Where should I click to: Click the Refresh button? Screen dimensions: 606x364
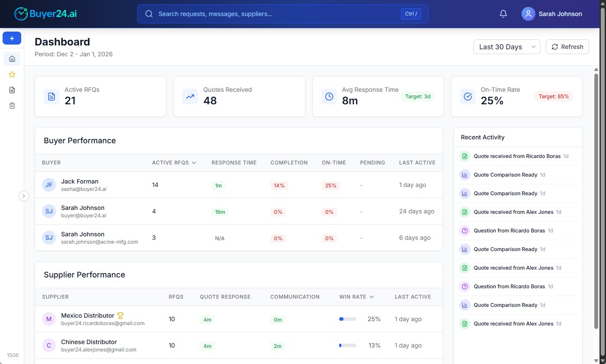[567, 47]
